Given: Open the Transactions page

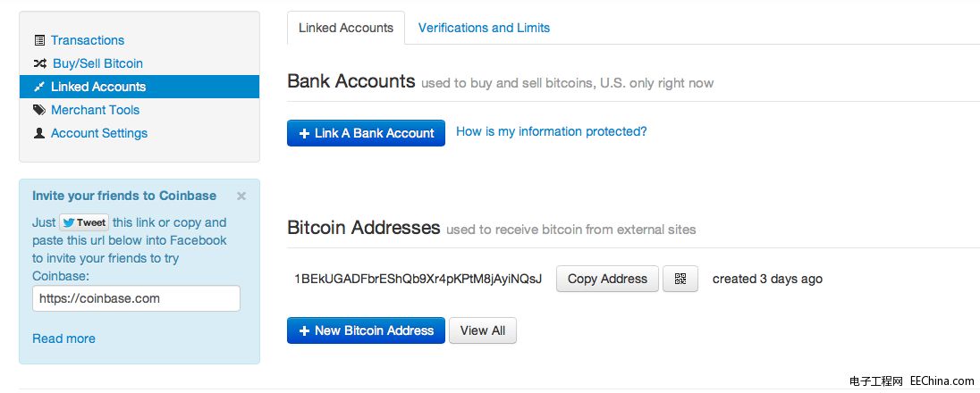Looking at the screenshot, I should click(x=88, y=40).
